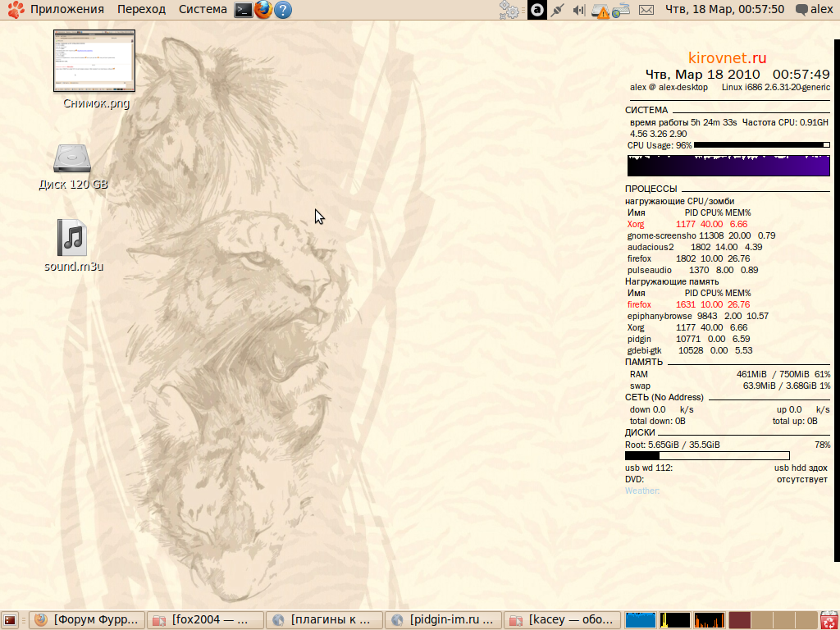Toggle the show desktop button

coord(11,620)
